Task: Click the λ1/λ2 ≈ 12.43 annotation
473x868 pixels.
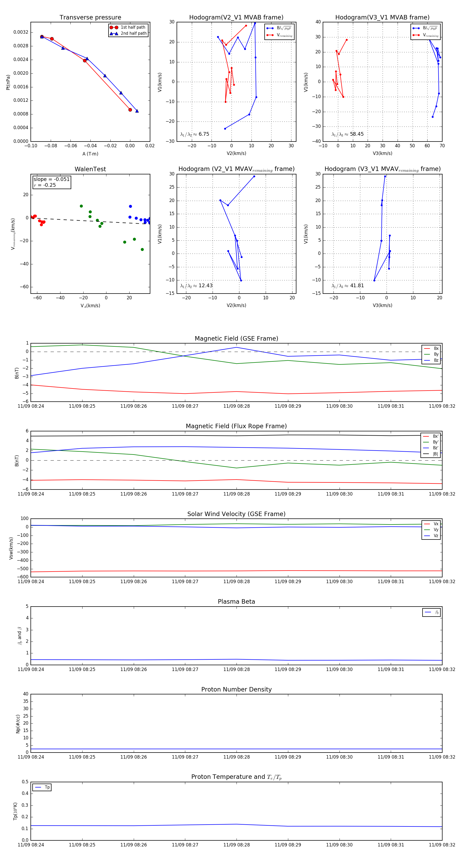Action: 196,286
